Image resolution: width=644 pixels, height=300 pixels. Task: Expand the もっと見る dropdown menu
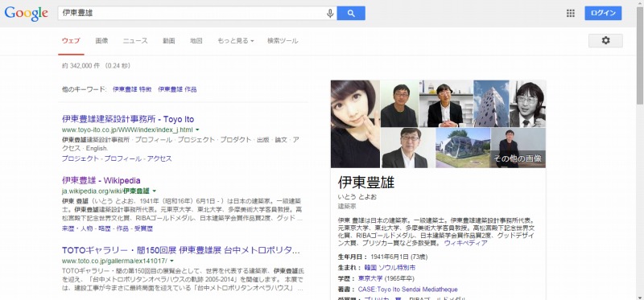[x=235, y=41]
